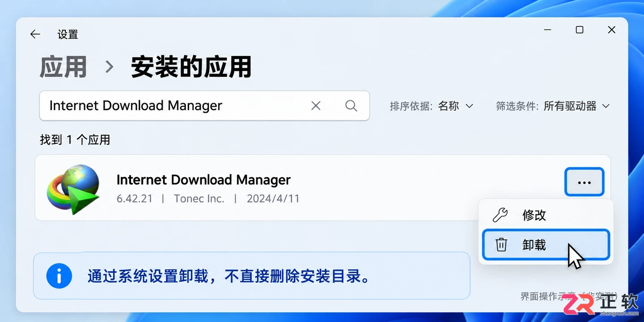Viewport: 644px width, 322px height.
Task: Maximize the 设置 window
Action: tap(580, 30)
